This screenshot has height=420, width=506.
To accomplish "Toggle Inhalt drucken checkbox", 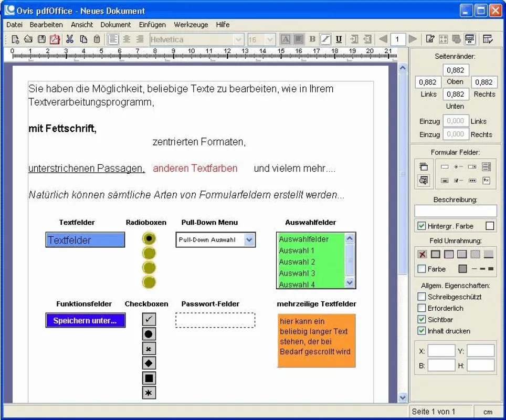I will pos(421,331).
